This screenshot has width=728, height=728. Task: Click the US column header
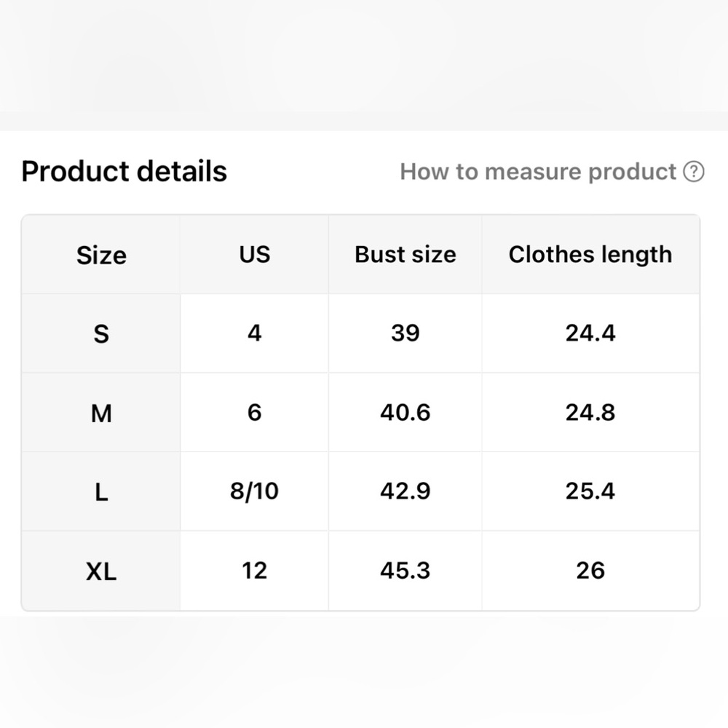pos(254,255)
